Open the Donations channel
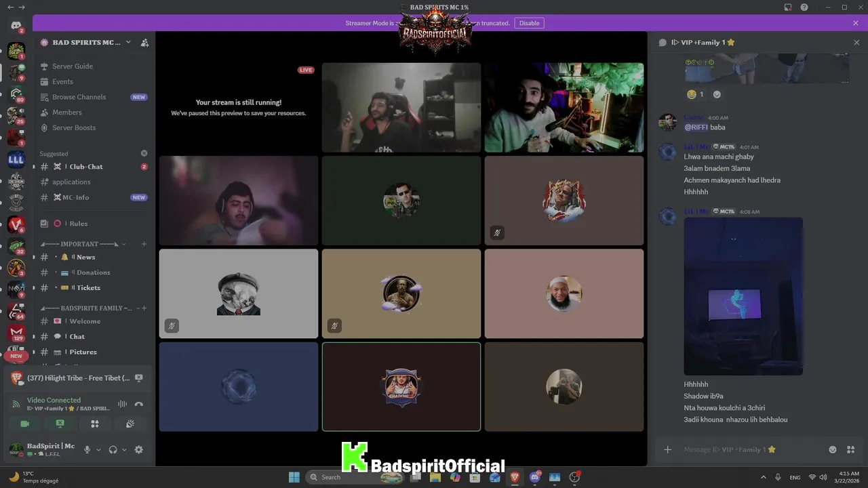This screenshot has width=868, height=488. coord(94,272)
